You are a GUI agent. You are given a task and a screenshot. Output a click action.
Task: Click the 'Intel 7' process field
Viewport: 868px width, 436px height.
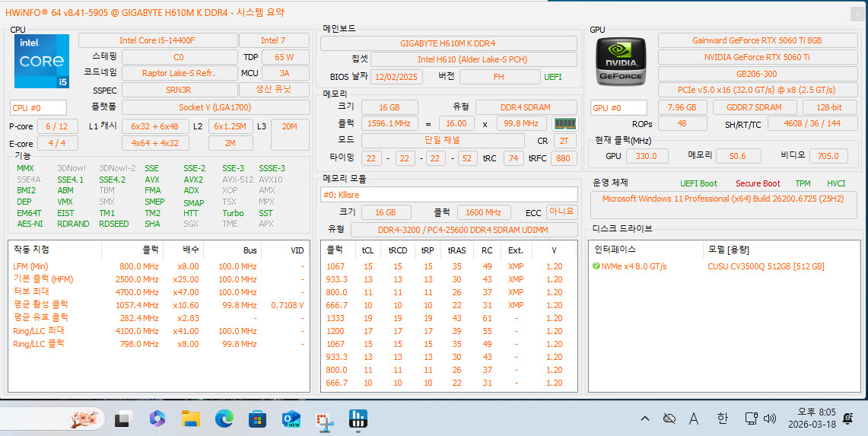pyautogui.click(x=274, y=40)
